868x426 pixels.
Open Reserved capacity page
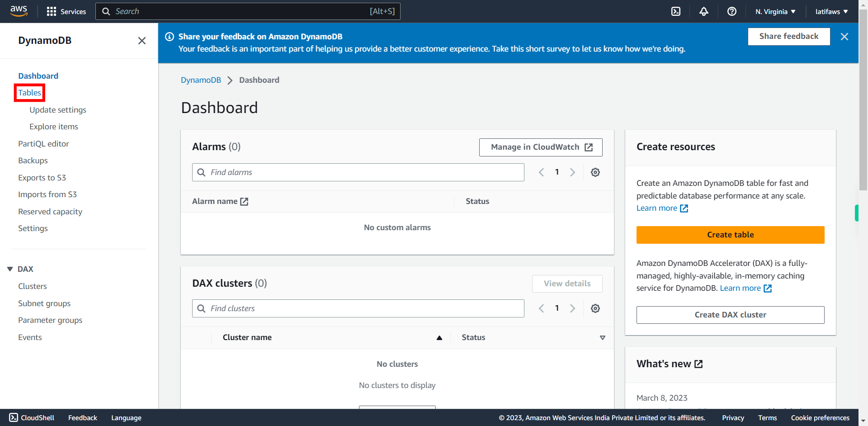pos(50,212)
